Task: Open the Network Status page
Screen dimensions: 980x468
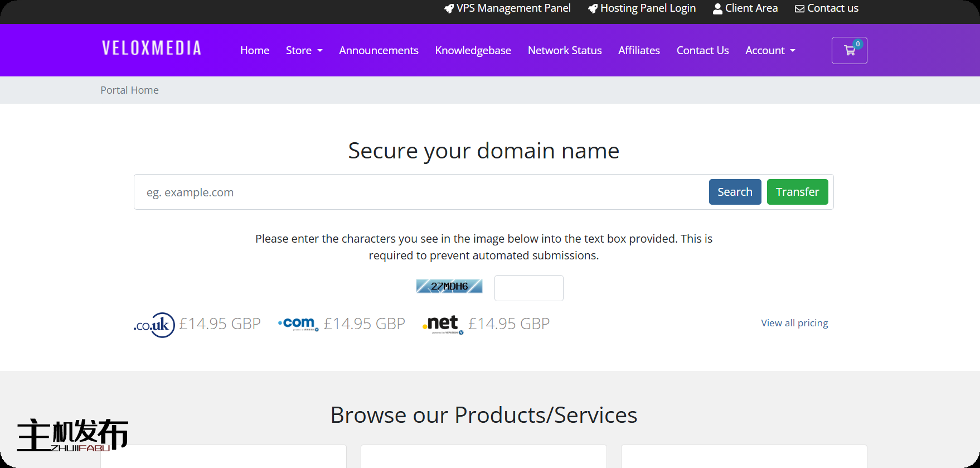Action: pos(565,51)
